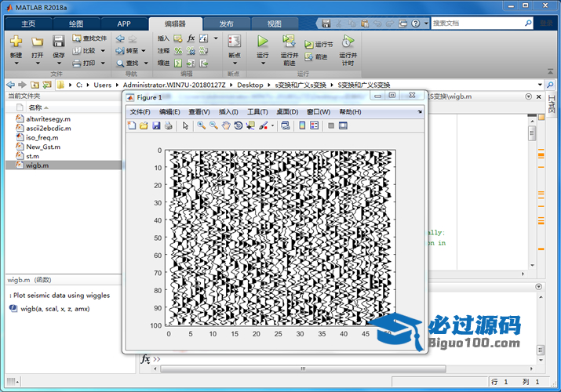Click the New Figure icon in Figure 1 toolbar
561x392 pixels.
132,125
